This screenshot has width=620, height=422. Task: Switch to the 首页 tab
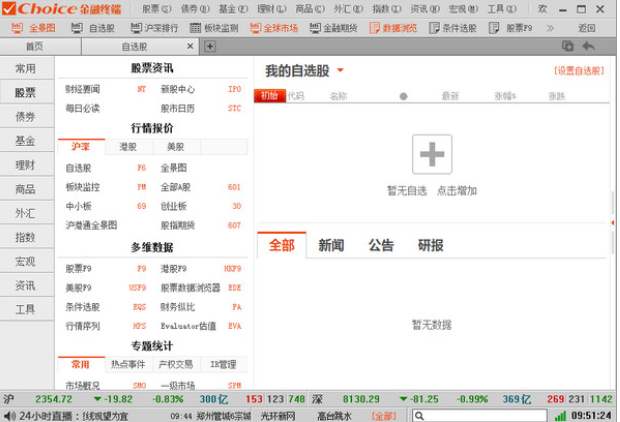34,46
